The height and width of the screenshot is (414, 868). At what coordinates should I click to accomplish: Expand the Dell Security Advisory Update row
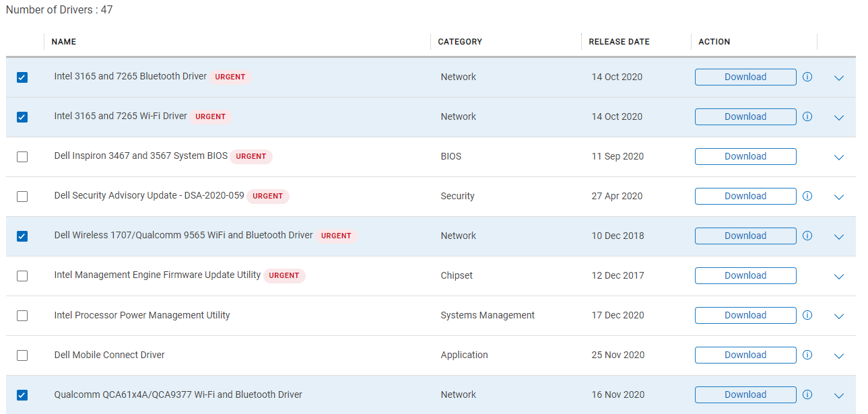[x=839, y=197]
